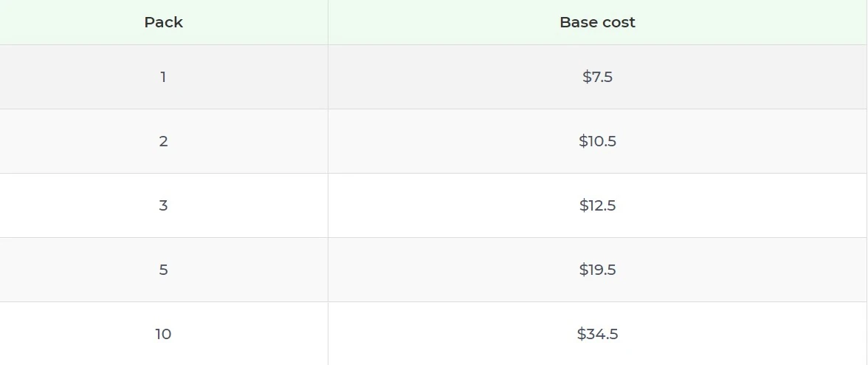Image resolution: width=868 pixels, height=365 pixels.
Task: Click the base cost for the 3-pack
Action: click(597, 205)
